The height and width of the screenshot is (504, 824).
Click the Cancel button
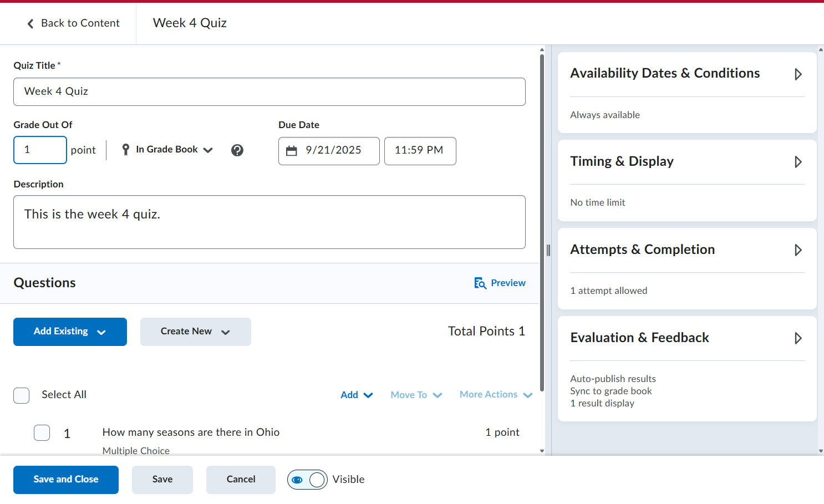pos(241,480)
